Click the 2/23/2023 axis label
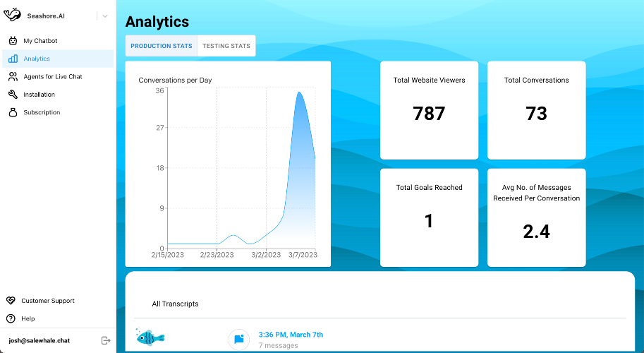 [217, 255]
